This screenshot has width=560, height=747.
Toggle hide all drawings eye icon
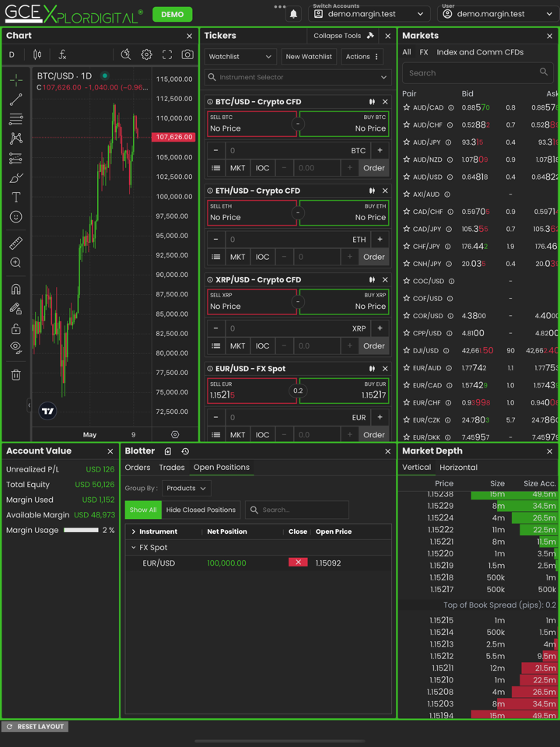[x=16, y=348]
